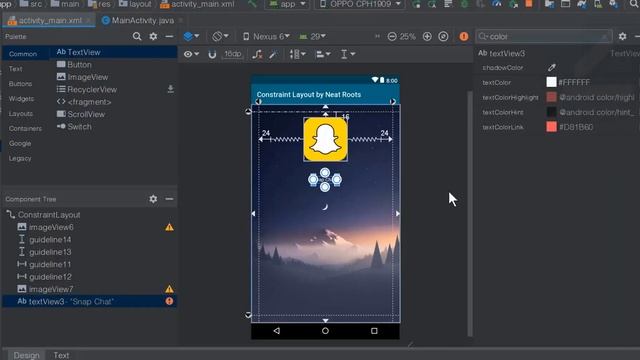The image size is (640, 360).
Task: Select Snapchat logo image in preview
Action: pos(325,139)
